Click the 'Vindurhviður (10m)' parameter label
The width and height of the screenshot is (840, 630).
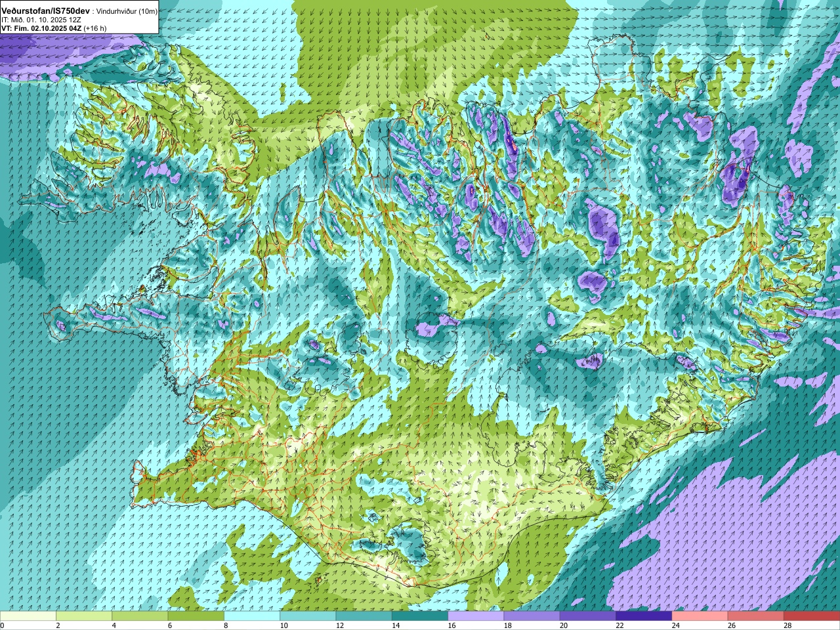click(x=127, y=12)
